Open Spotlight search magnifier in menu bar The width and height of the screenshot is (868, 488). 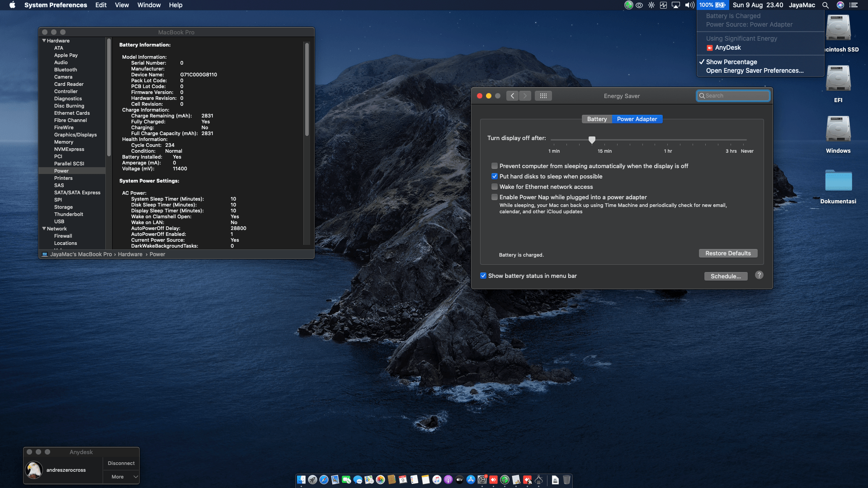(x=825, y=5)
